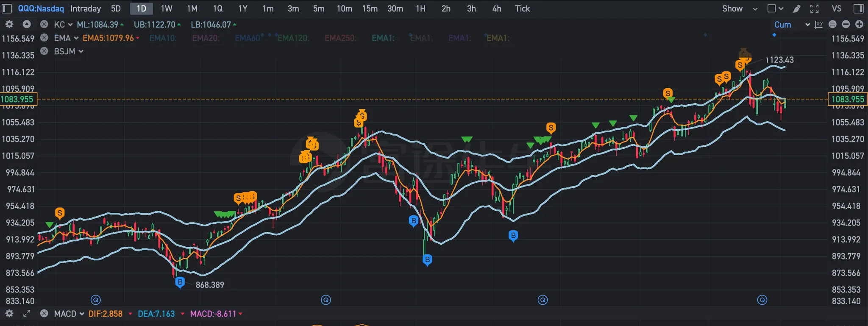868x326 pixels.
Task: Switch to the 1W timeframe
Action: click(x=167, y=9)
